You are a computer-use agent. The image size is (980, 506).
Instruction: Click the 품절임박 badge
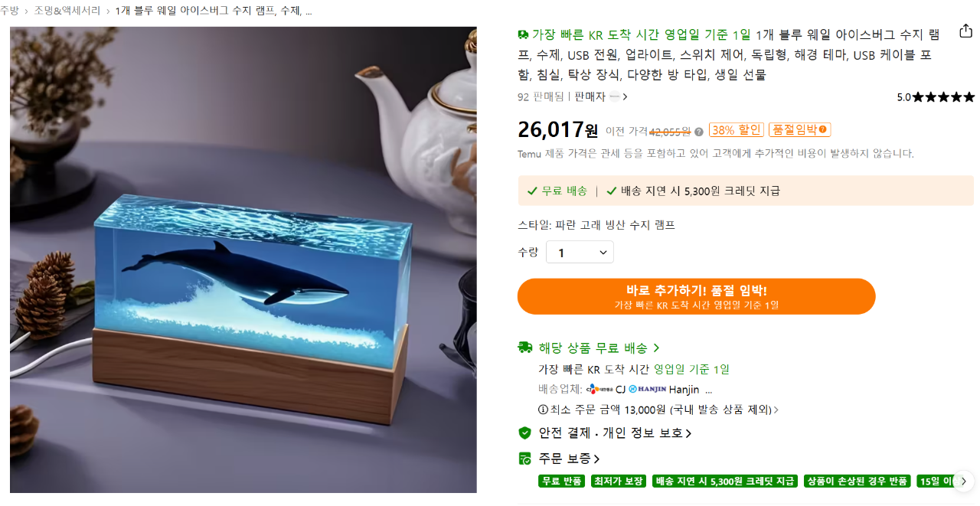tap(799, 130)
